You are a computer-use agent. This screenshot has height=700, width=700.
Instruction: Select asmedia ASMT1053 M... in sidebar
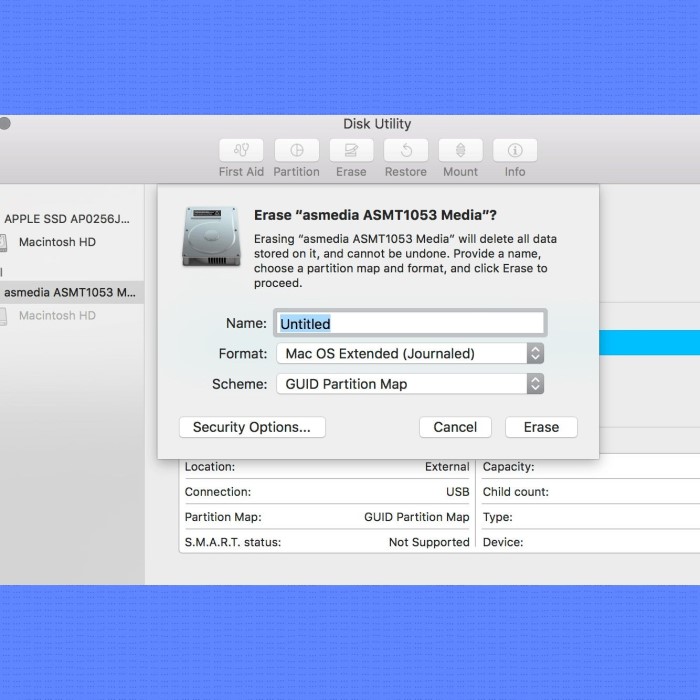[x=71, y=292]
